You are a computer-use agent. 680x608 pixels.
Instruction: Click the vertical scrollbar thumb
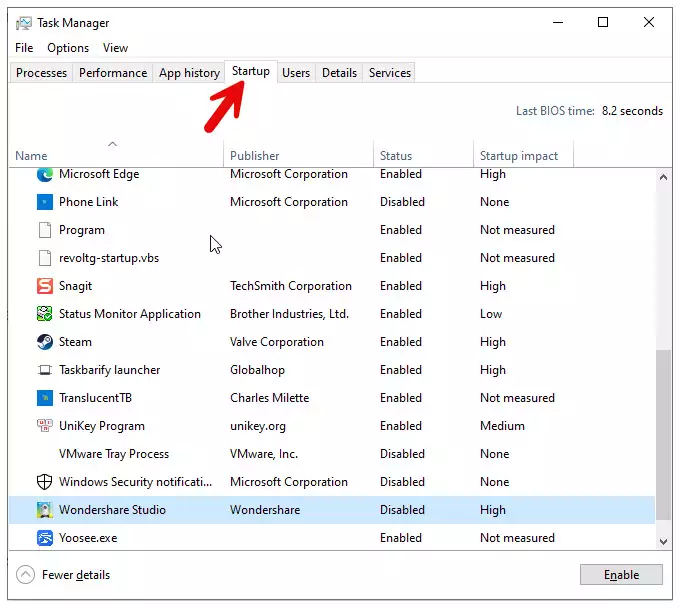click(x=663, y=434)
